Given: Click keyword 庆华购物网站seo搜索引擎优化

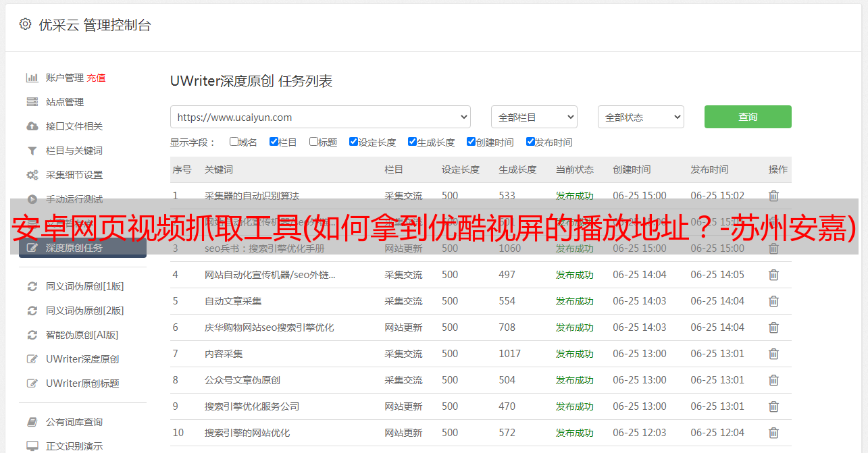Looking at the screenshot, I should tap(270, 327).
